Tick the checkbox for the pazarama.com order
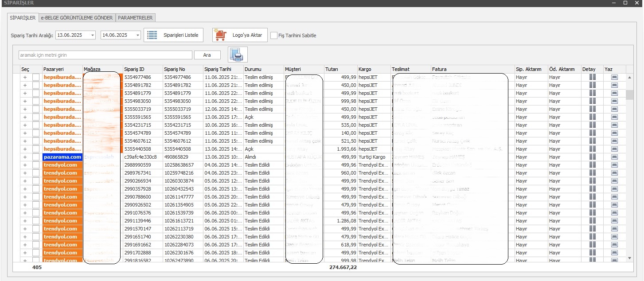This screenshot has height=281, width=644. tap(36, 157)
